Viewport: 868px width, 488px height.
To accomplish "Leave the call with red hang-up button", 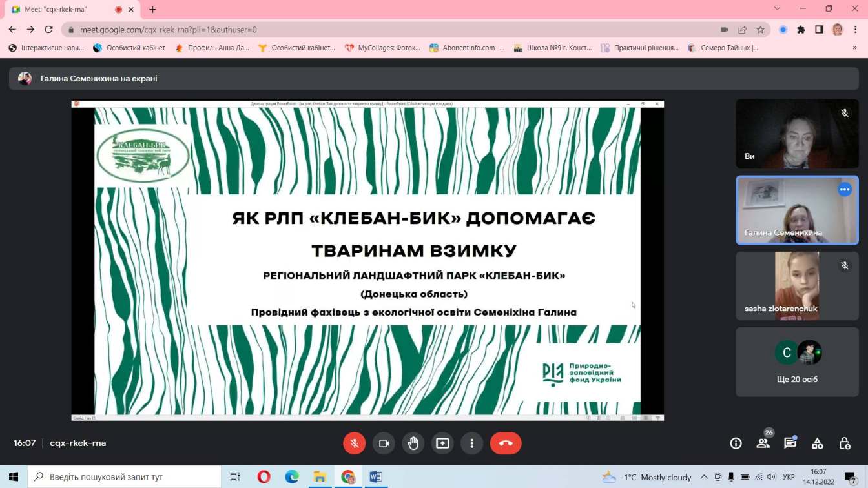I will pos(506,443).
